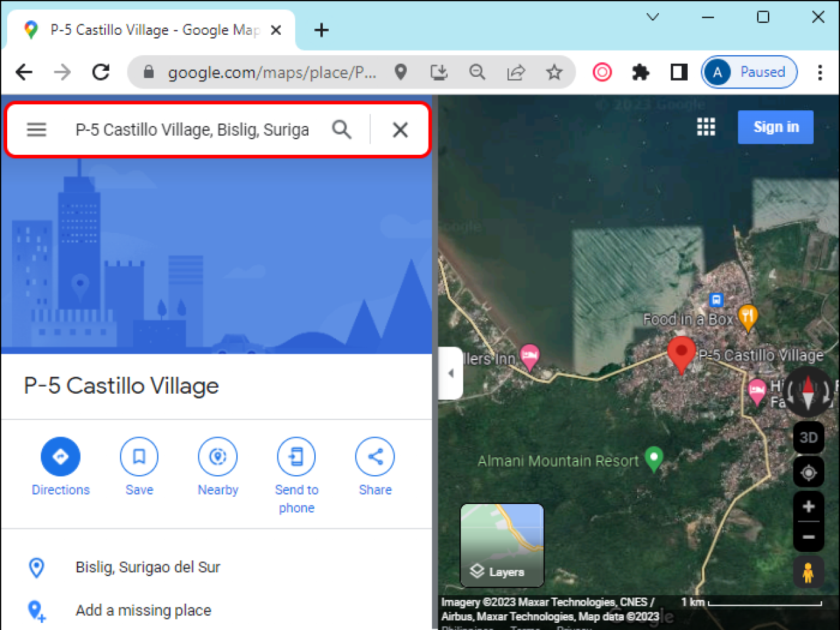Open the Google Maps hamburger menu
Image resolution: width=840 pixels, height=630 pixels.
(36, 129)
